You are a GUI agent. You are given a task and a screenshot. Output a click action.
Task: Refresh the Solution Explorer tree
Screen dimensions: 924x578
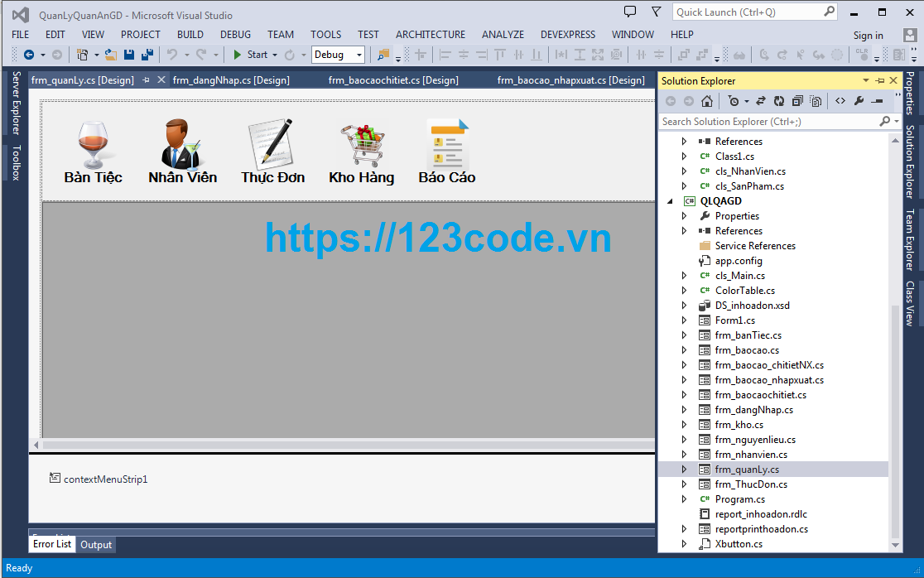tap(779, 100)
